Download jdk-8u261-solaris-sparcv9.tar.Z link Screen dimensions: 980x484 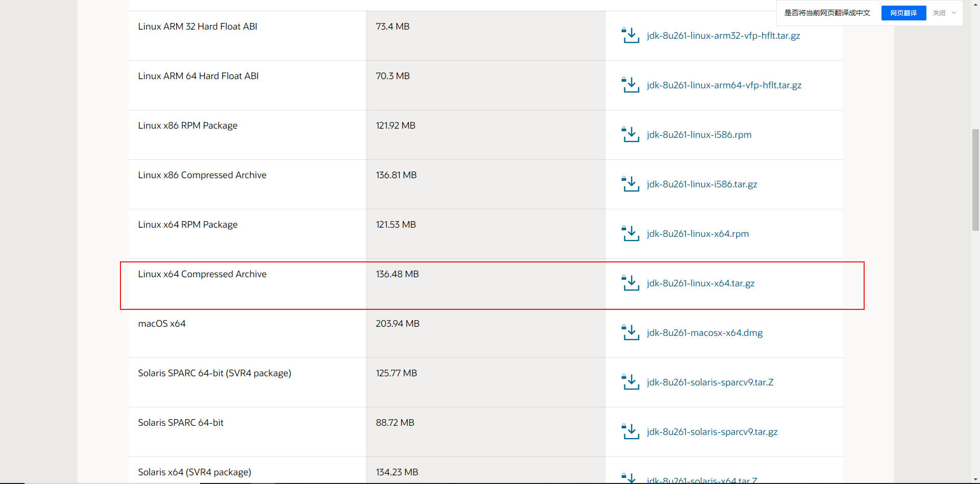point(710,382)
